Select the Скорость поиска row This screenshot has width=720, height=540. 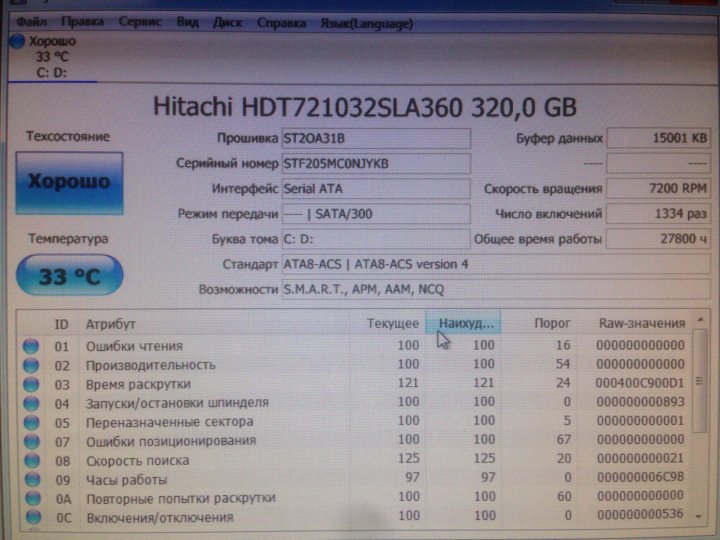[356, 460]
